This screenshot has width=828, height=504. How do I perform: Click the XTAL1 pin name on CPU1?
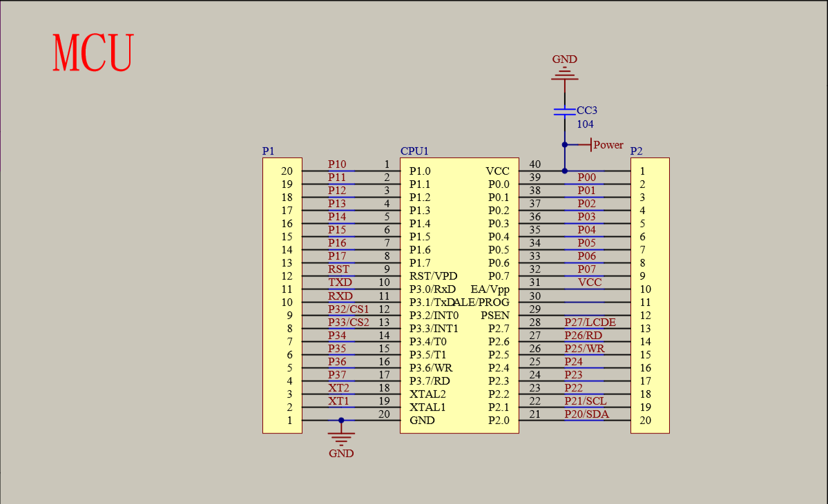[x=425, y=407]
